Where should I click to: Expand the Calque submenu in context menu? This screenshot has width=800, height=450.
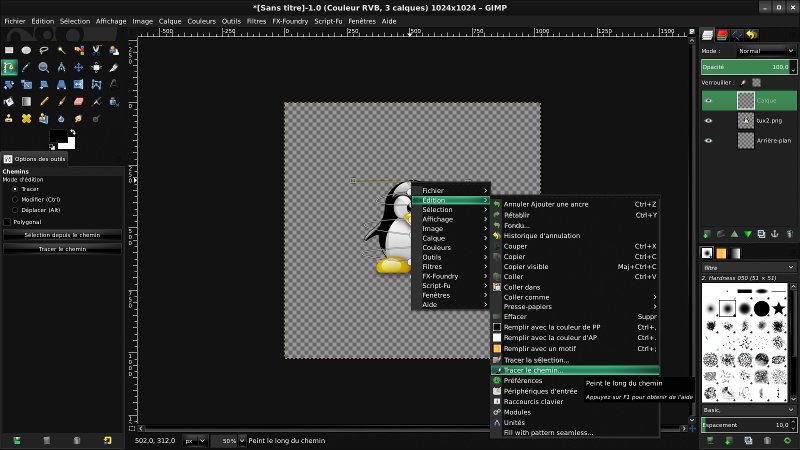(451, 238)
